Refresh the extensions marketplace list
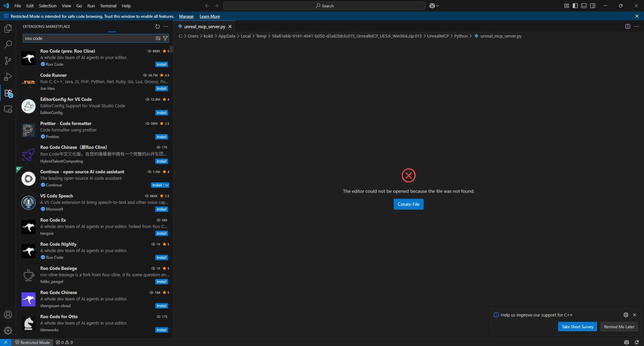This screenshot has height=346, width=644. pyautogui.click(x=158, y=26)
